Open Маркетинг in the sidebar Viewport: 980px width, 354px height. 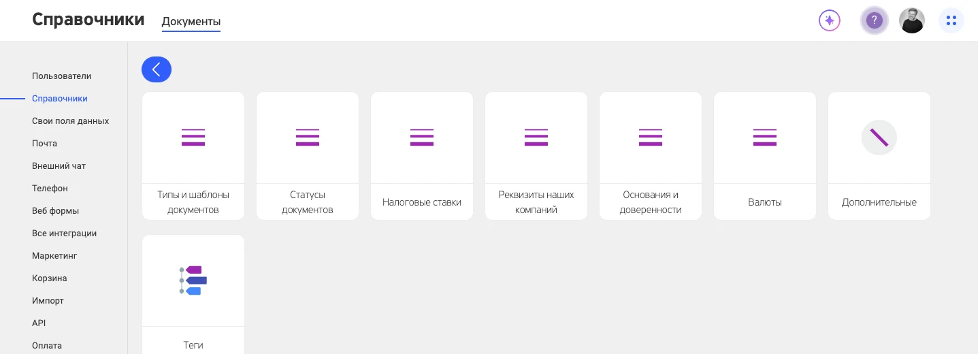click(x=54, y=256)
